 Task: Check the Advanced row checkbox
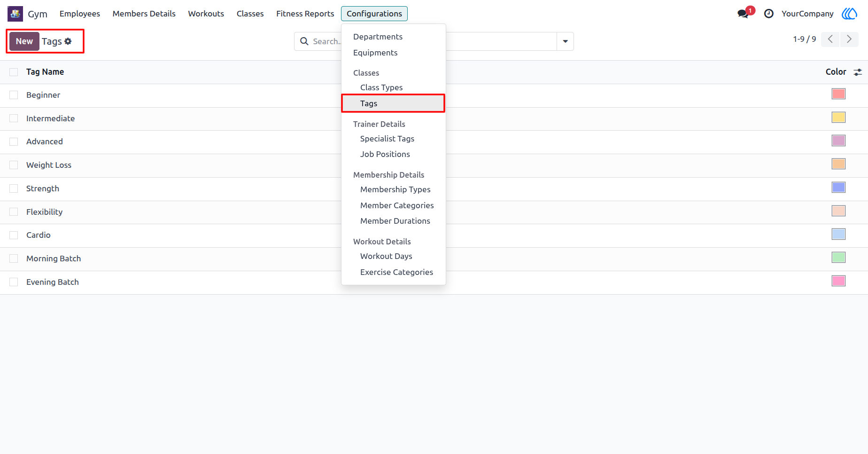click(14, 141)
